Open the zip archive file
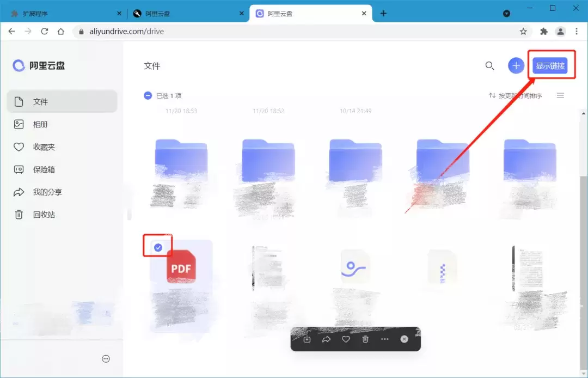 443,267
